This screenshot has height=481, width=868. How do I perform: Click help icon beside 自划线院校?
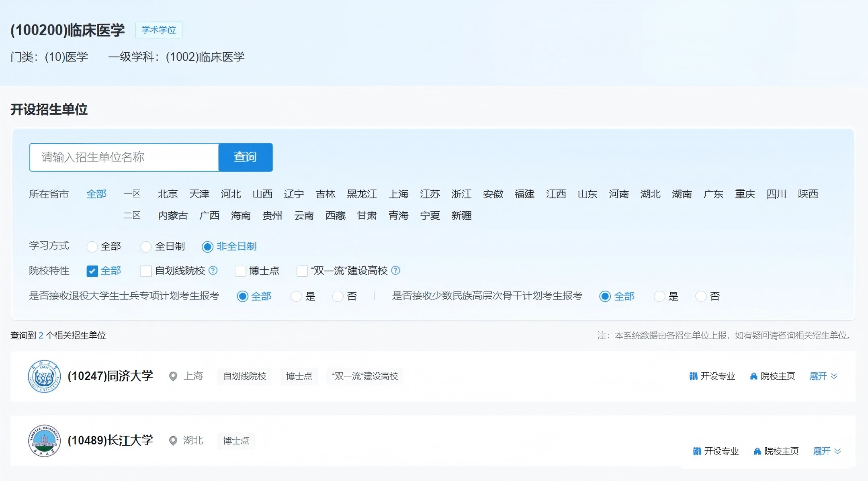(x=213, y=270)
